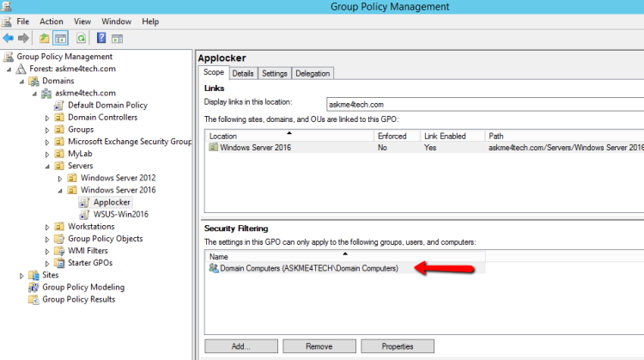
Task: Toggle Show/Hide Console Tree toolbar icon
Action: click(x=60, y=38)
